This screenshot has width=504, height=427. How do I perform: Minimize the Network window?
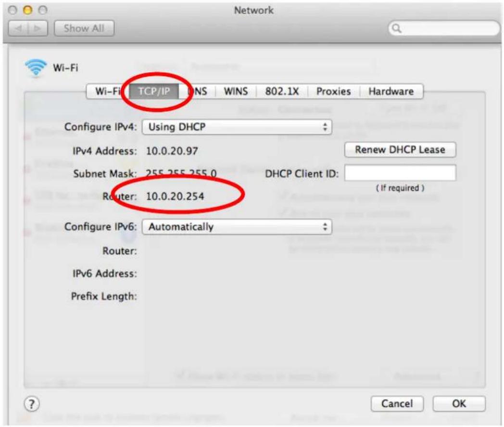coord(27,10)
